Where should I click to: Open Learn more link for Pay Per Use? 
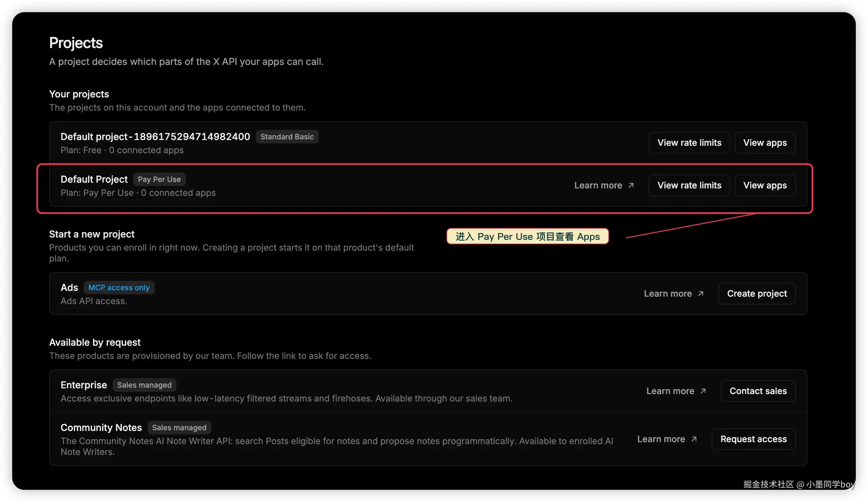(598, 185)
